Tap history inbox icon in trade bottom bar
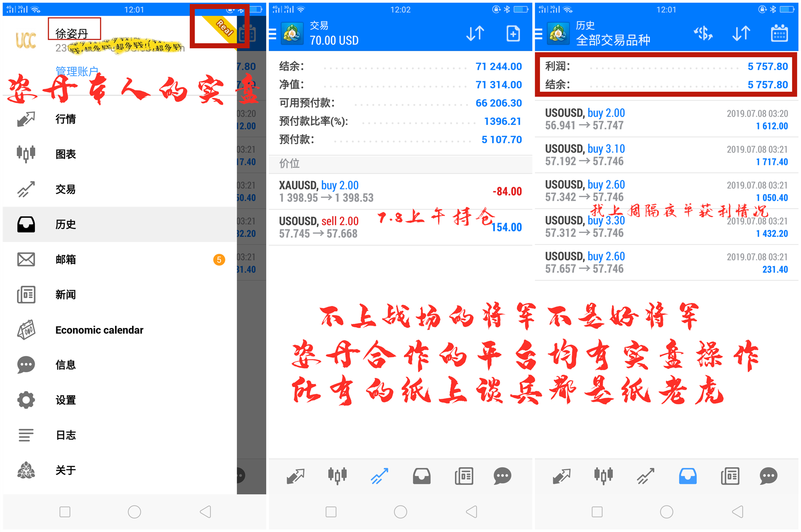 pyautogui.click(x=421, y=476)
